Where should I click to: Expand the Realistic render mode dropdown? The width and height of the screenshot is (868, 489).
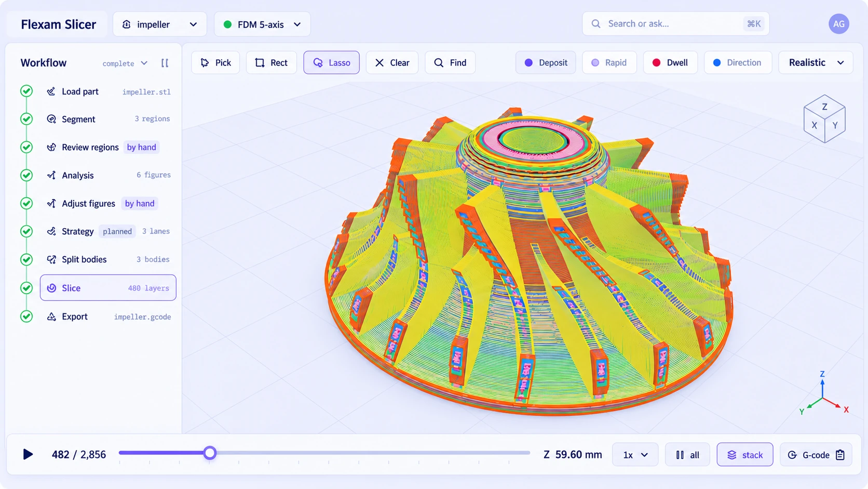coord(816,62)
